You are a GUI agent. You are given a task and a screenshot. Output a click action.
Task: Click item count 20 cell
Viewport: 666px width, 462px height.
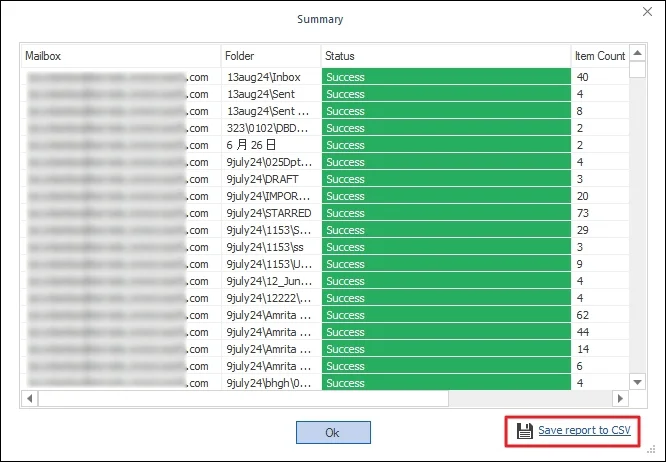tap(600, 196)
